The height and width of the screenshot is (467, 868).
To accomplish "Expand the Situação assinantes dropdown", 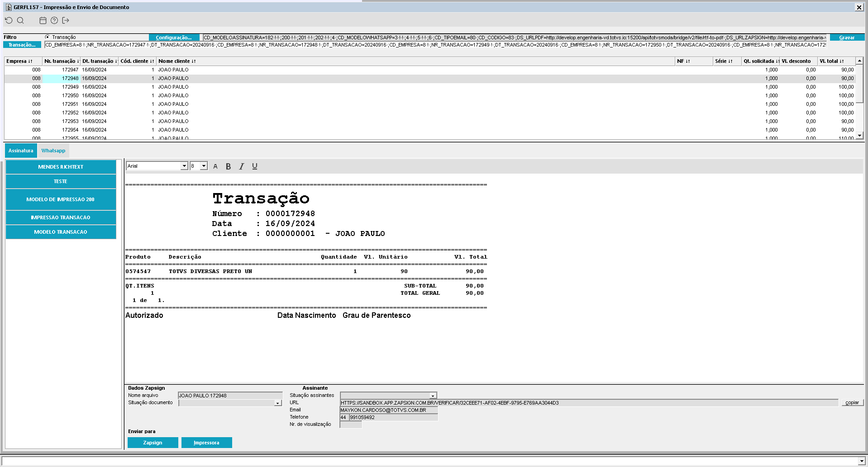I will click(x=433, y=396).
